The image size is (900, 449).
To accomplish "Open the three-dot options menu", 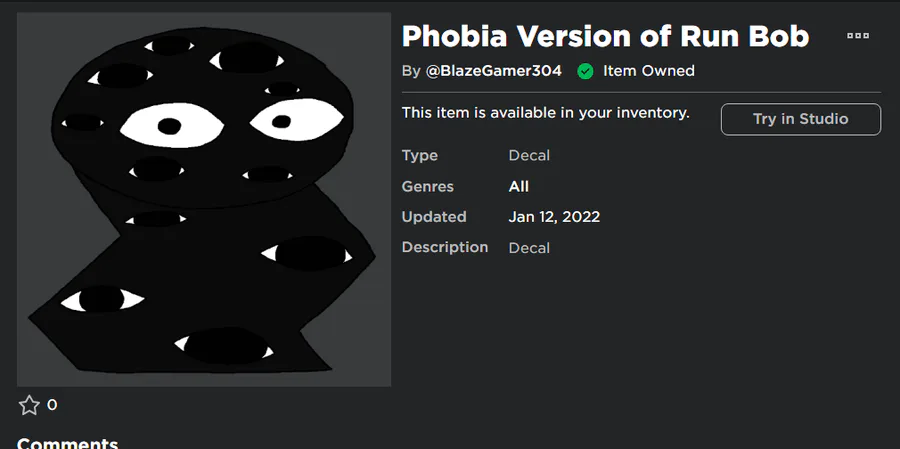I will (x=857, y=36).
